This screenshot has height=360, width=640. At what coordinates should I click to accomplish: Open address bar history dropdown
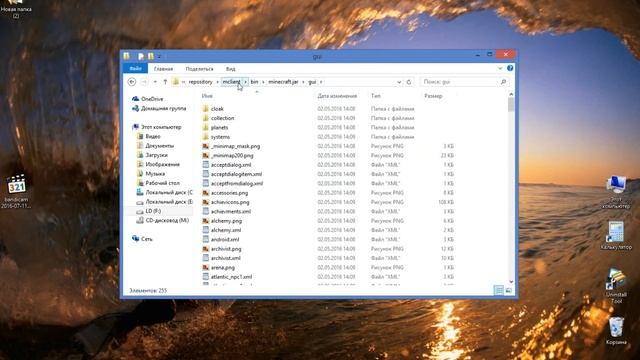click(x=399, y=82)
